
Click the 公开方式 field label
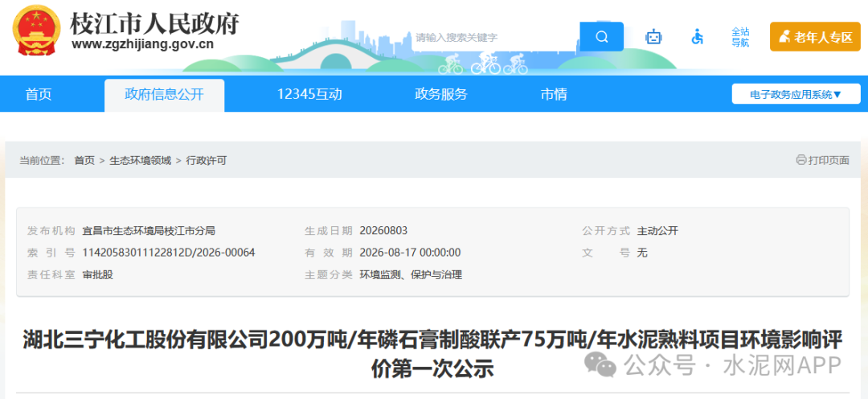point(606,231)
